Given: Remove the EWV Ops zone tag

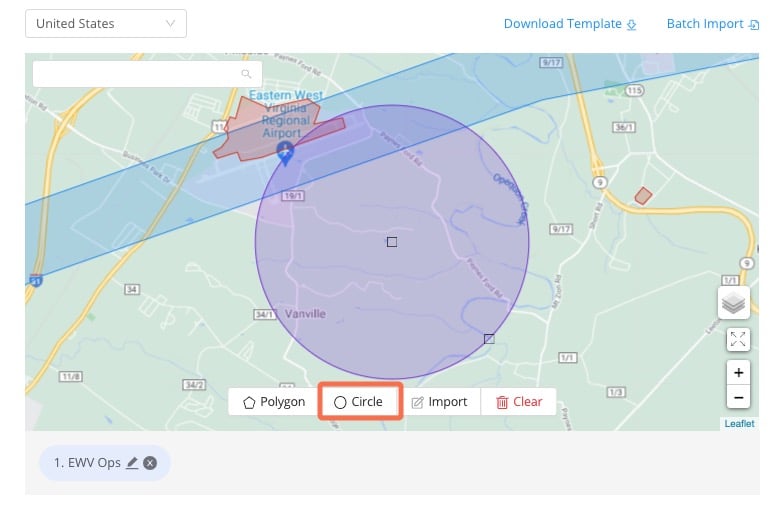Looking at the screenshot, I should coord(150,463).
